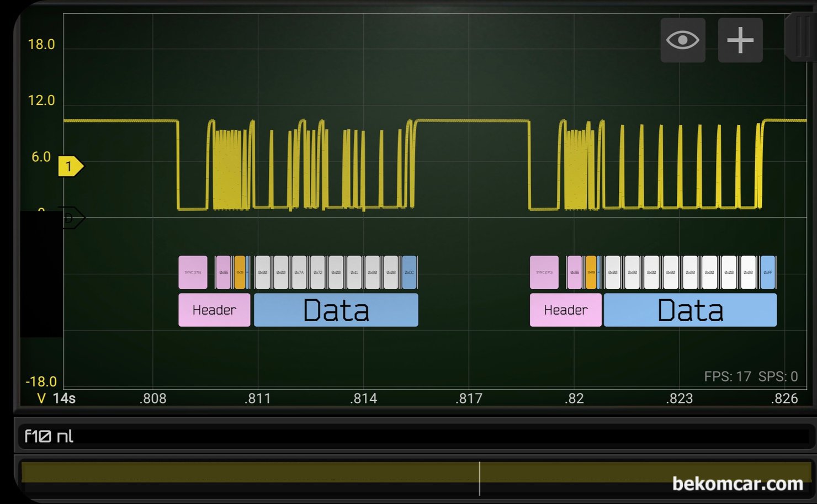The width and height of the screenshot is (817, 504).
Task: Select the 0x72 data byte block
Action: (317, 272)
